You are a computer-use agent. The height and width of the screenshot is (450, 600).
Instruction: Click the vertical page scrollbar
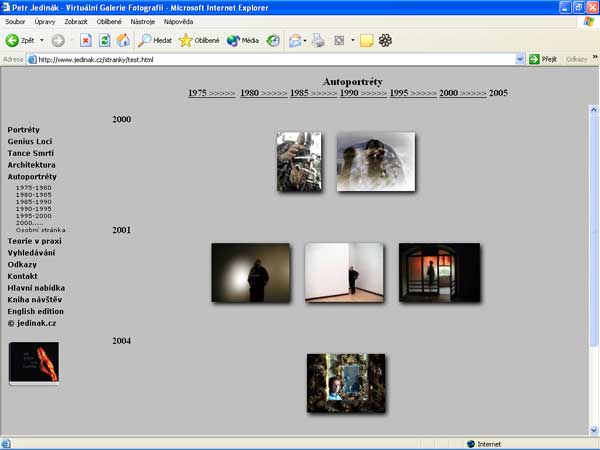(x=593, y=250)
